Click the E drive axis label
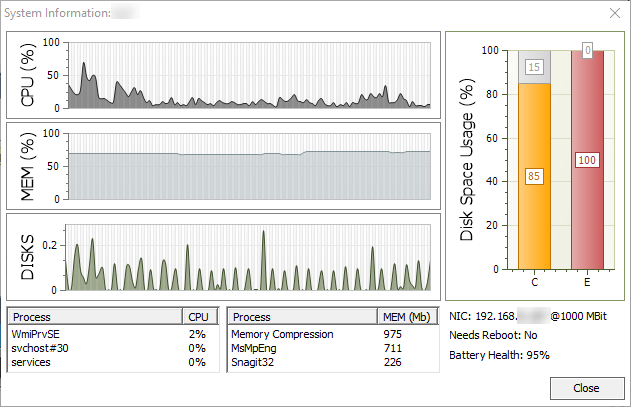Viewport: 631px width, 407px height. [x=587, y=282]
